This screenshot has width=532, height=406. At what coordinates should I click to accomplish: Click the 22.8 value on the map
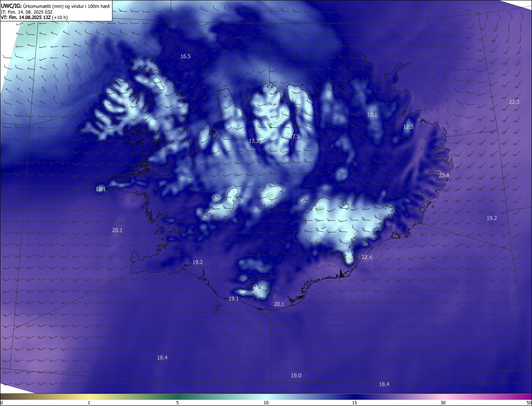tap(444, 176)
